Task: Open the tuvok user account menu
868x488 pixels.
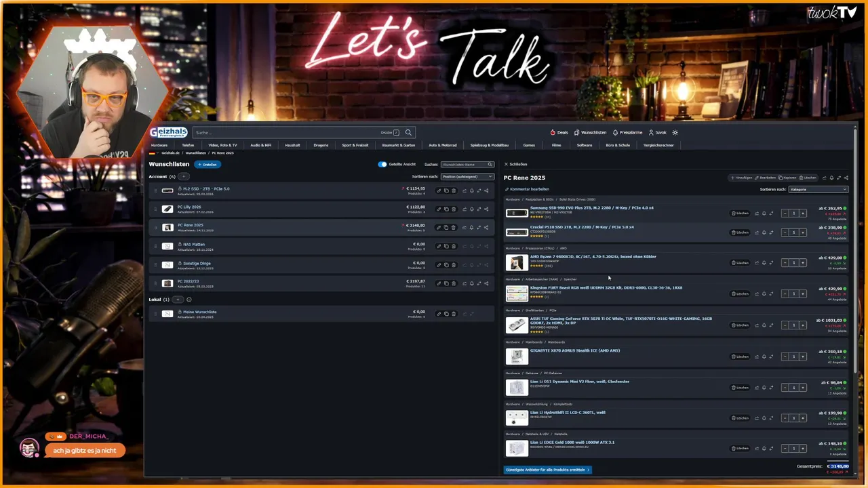Action: (658, 133)
